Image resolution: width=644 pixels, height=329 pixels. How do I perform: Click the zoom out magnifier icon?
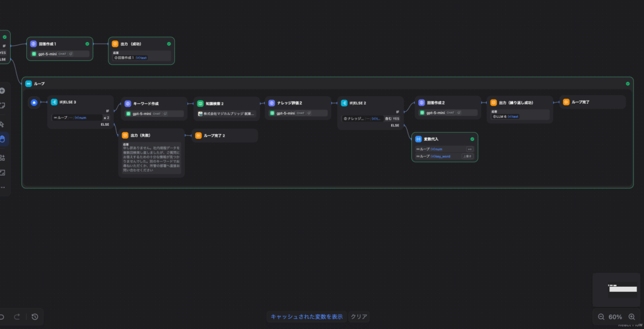coord(601,317)
